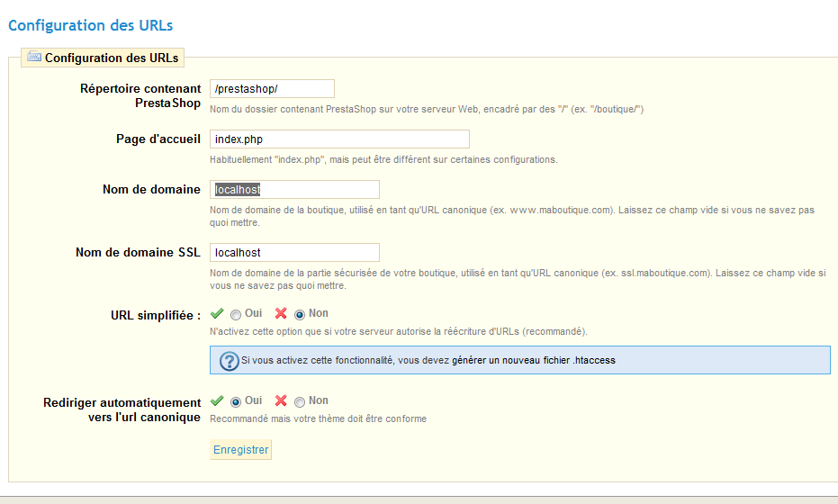This screenshot has width=838, height=504.
Task: Click the Page d'accueil label
Action: (158, 139)
